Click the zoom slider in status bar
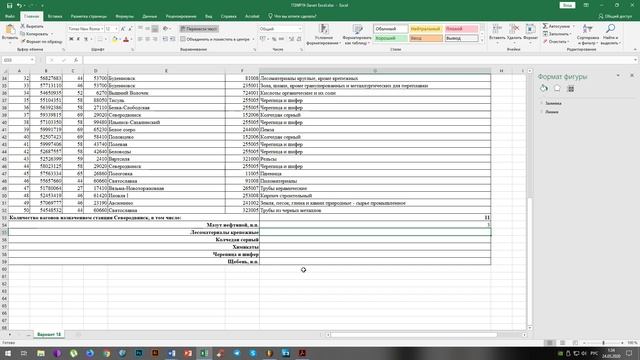This screenshot has width=640, height=360. coord(603,343)
